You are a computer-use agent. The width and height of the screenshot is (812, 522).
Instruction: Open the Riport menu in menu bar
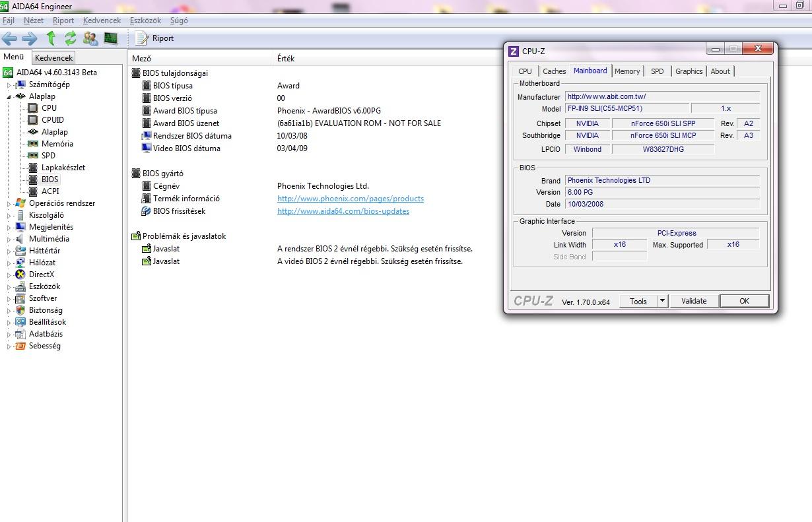pyautogui.click(x=63, y=20)
